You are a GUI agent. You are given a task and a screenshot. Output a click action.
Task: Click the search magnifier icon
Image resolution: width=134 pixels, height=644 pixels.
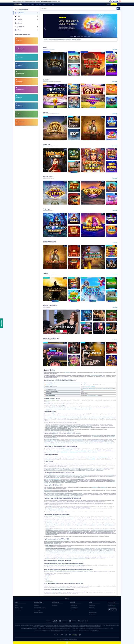(x=118, y=8)
